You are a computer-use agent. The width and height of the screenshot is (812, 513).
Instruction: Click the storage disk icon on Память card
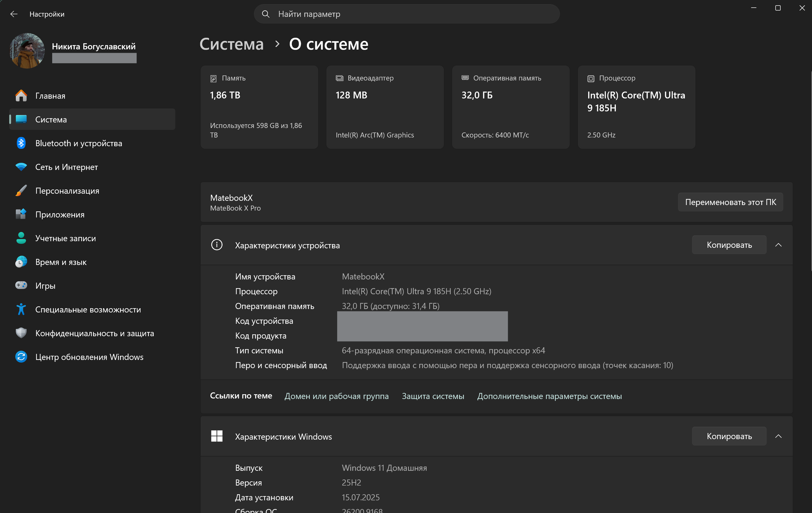pos(214,78)
